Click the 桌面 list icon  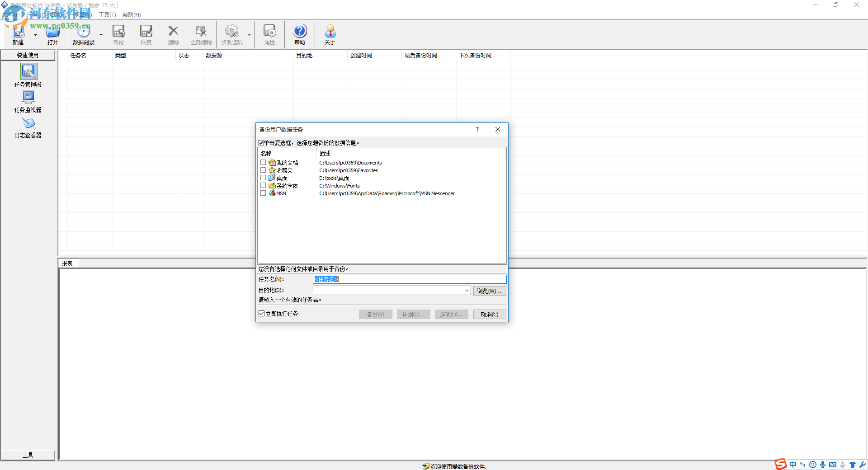[x=272, y=178]
